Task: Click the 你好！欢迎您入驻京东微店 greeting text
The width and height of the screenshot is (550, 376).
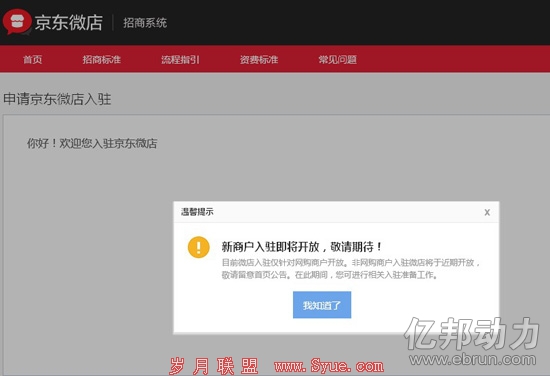Action: 92,143
